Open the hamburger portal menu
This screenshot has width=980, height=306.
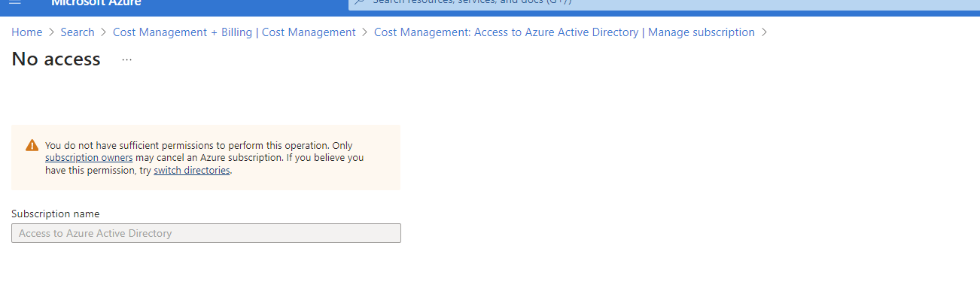click(x=15, y=3)
